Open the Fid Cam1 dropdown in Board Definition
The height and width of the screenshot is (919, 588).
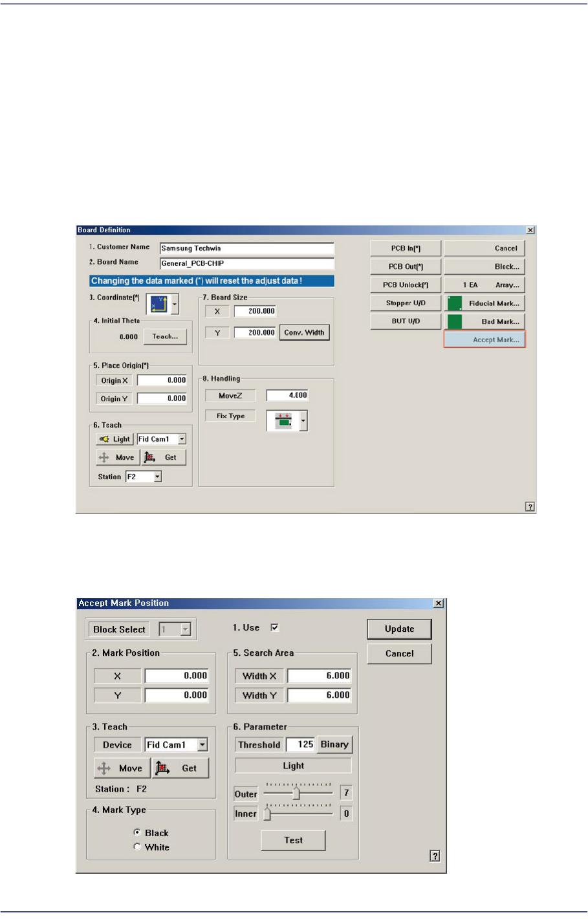(x=182, y=439)
